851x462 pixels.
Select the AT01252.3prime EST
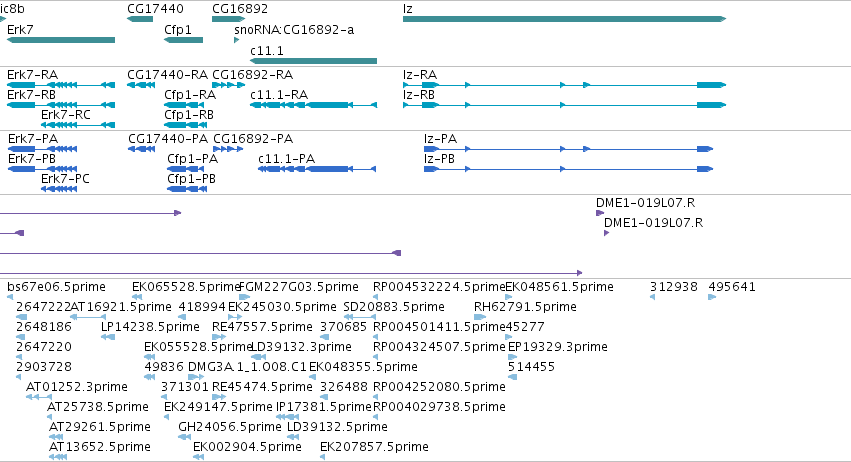(x=39, y=398)
